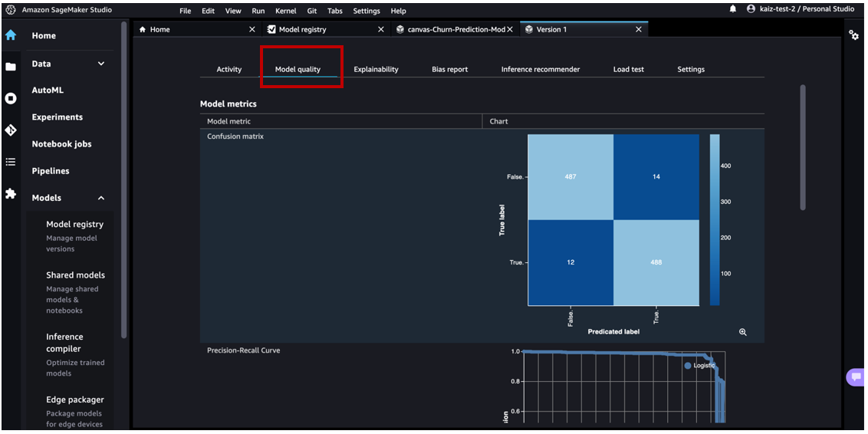This screenshot has width=868, height=434.
Task: Open the property inspector gears icon
Action: (x=854, y=35)
